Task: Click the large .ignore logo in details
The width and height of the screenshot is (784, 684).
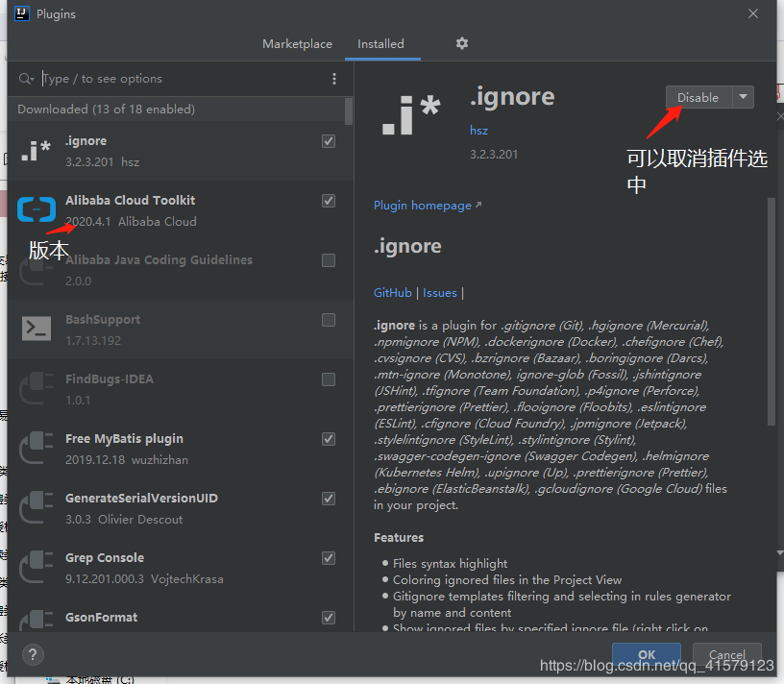Action: [x=411, y=115]
